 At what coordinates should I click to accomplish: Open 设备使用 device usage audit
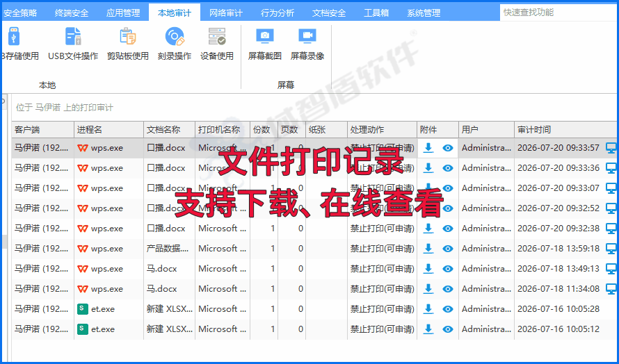pos(217,44)
